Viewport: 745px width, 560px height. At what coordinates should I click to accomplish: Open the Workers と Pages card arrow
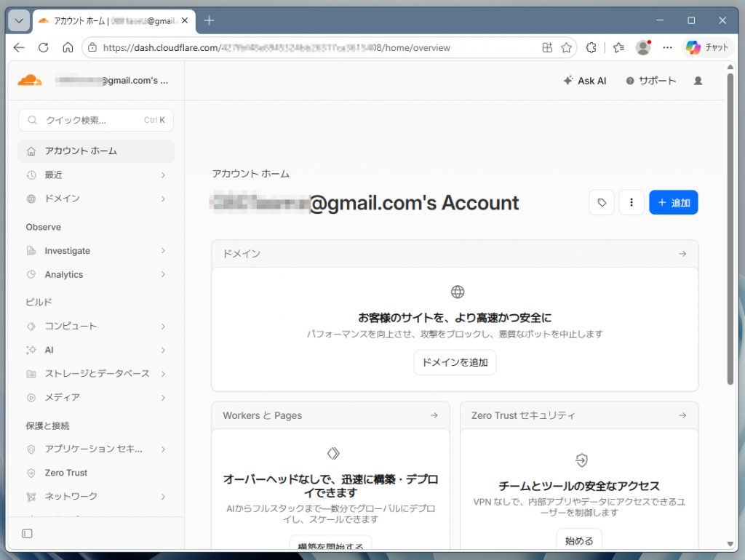point(434,415)
